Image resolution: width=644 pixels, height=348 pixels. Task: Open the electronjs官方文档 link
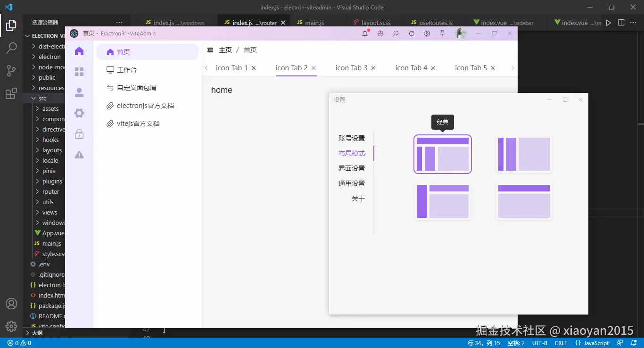tap(145, 105)
